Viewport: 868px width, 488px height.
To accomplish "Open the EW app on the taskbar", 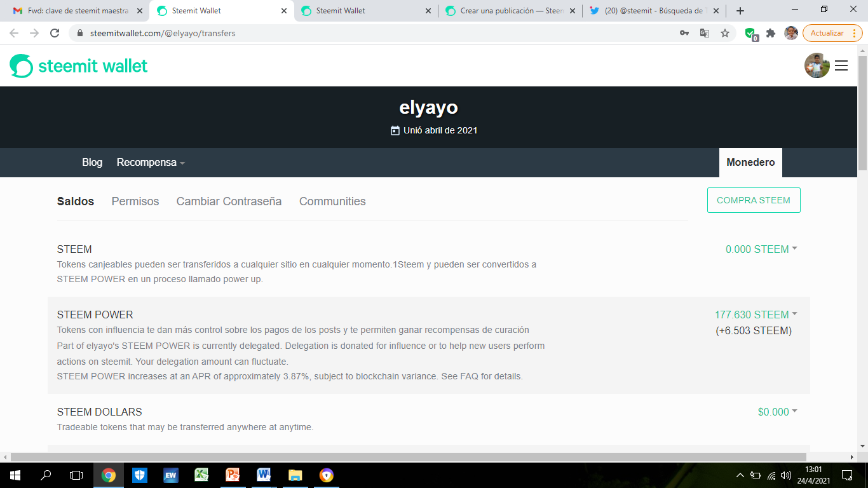I will (170, 475).
